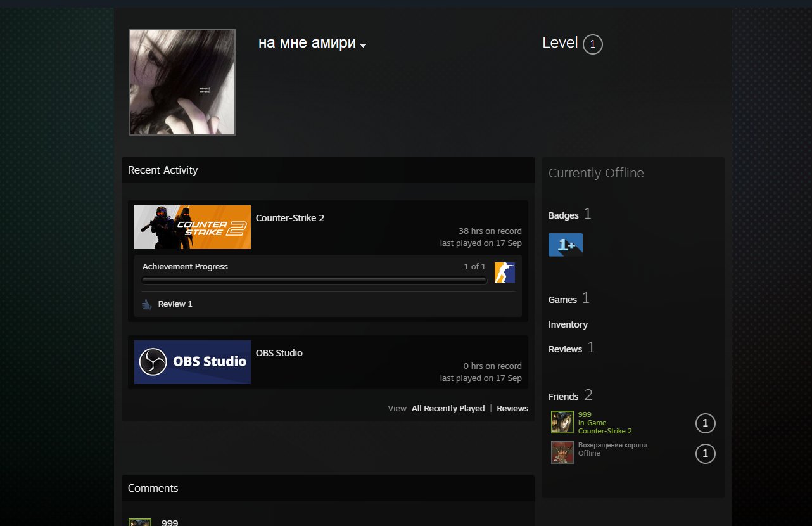Open the Reviews link under recent activity
This screenshot has height=526, width=812.
512,409
